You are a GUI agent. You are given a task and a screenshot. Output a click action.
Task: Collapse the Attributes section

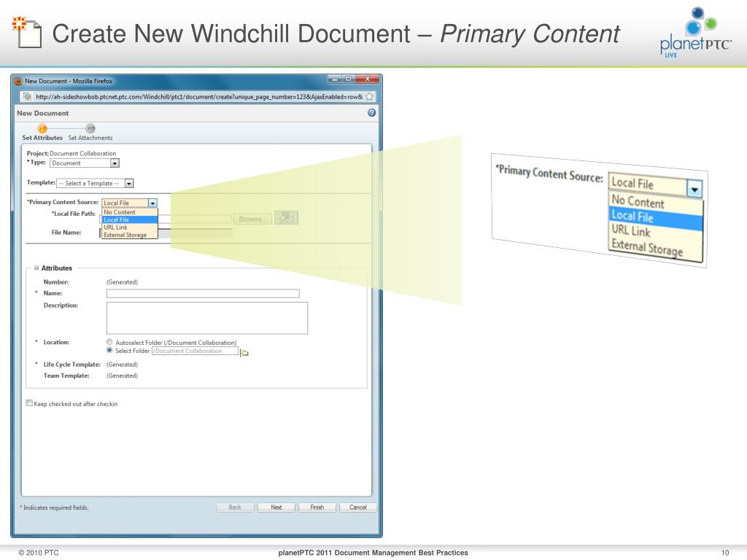click(36, 268)
